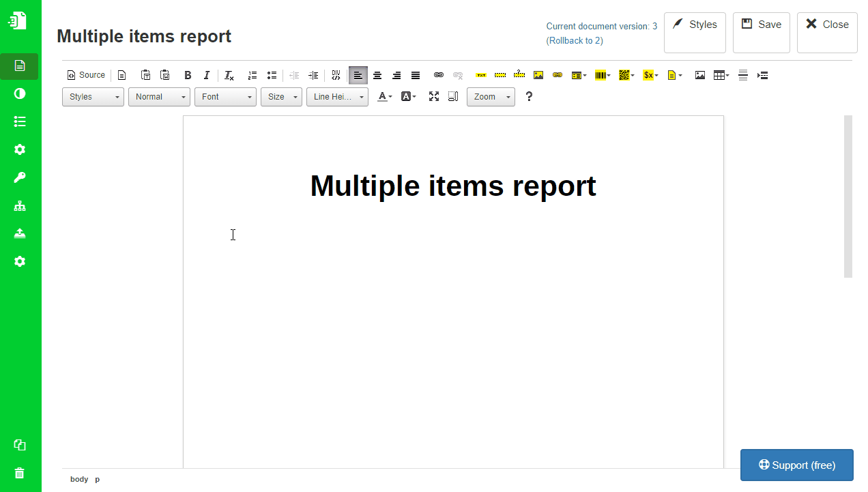Open the Font dropdown
The width and height of the screenshot is (868, 492).
225,97
